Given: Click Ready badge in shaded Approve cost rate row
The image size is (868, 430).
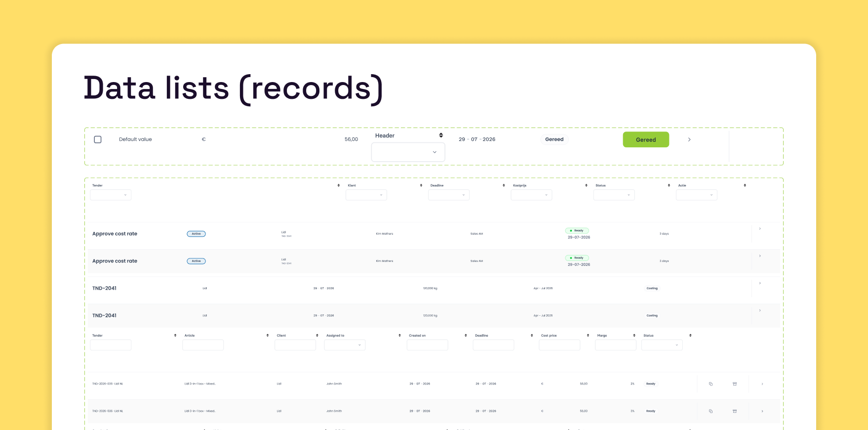Looking at the screenshot, I should pyautogui.click(x=577, y=258).
